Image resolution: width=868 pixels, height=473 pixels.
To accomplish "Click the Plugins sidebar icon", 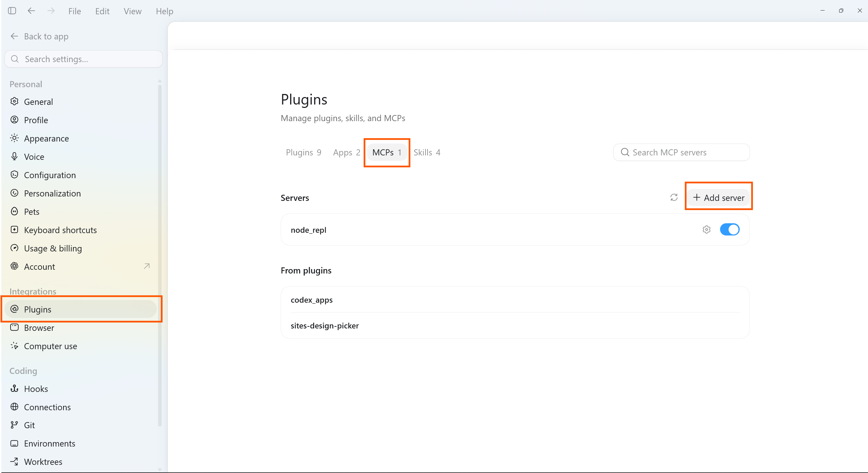I will 14,309.
